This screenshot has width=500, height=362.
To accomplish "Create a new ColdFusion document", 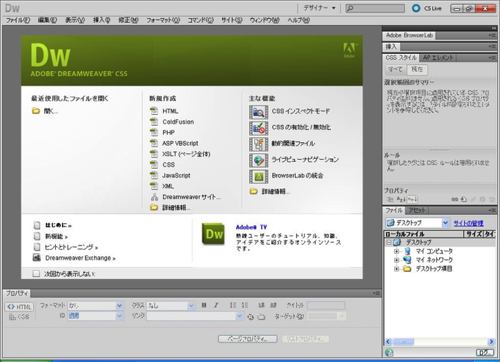I will tap(178, 122).
